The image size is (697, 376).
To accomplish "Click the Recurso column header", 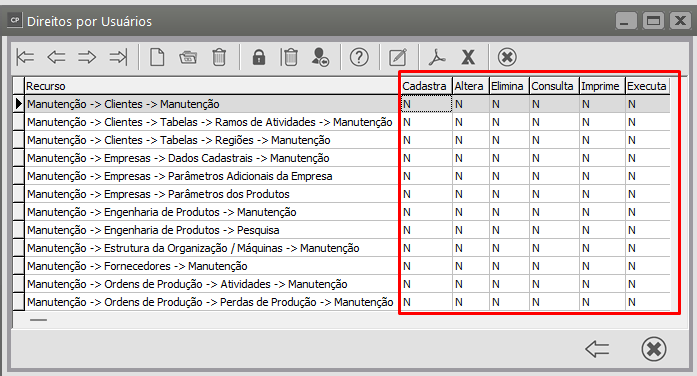I will (x=211, y=86).
